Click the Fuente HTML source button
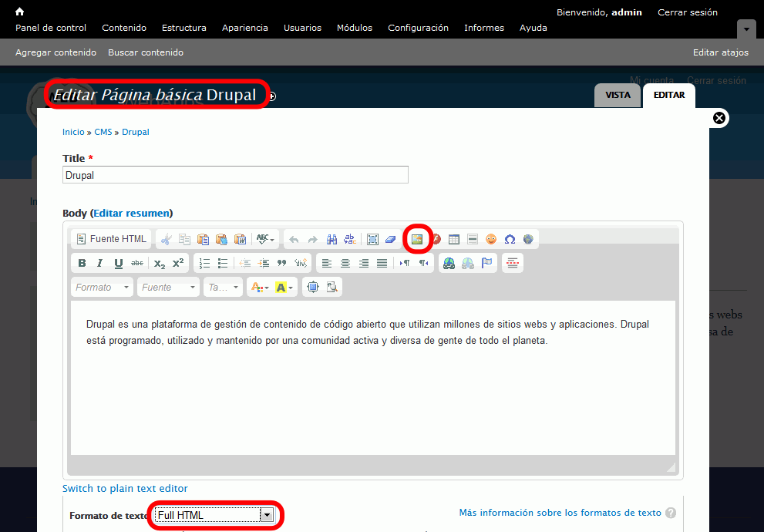Screen dimensions: 764x532 click(112, 239)
